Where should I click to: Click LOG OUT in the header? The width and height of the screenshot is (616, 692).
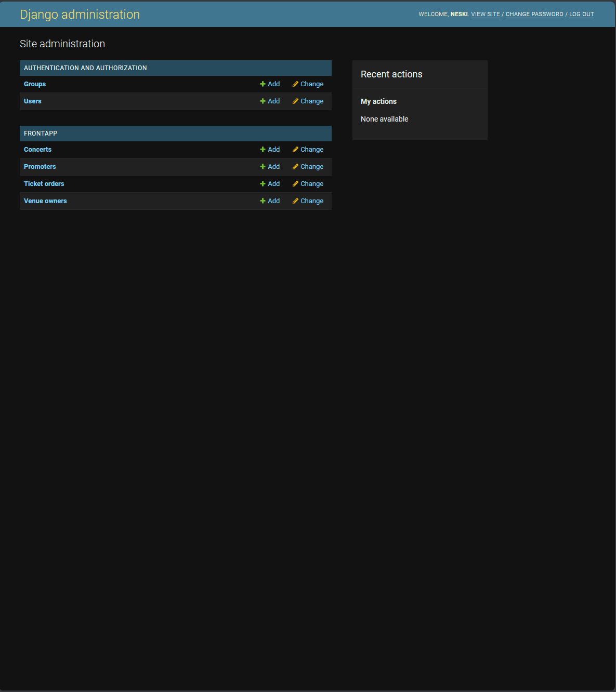pyautogui.click(x=581, y=14)
